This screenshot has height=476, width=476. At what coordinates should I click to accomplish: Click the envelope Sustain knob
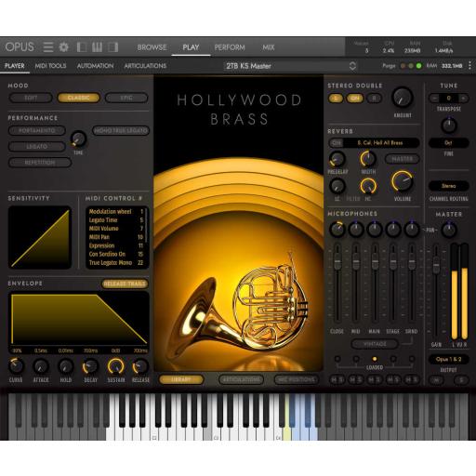pos(115,366)
